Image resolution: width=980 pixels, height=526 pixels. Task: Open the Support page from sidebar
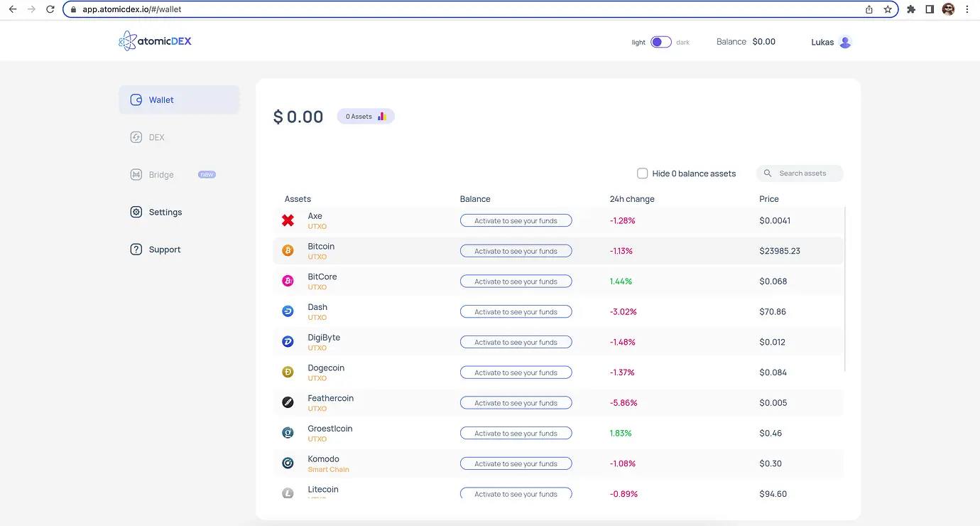(164, 249)
